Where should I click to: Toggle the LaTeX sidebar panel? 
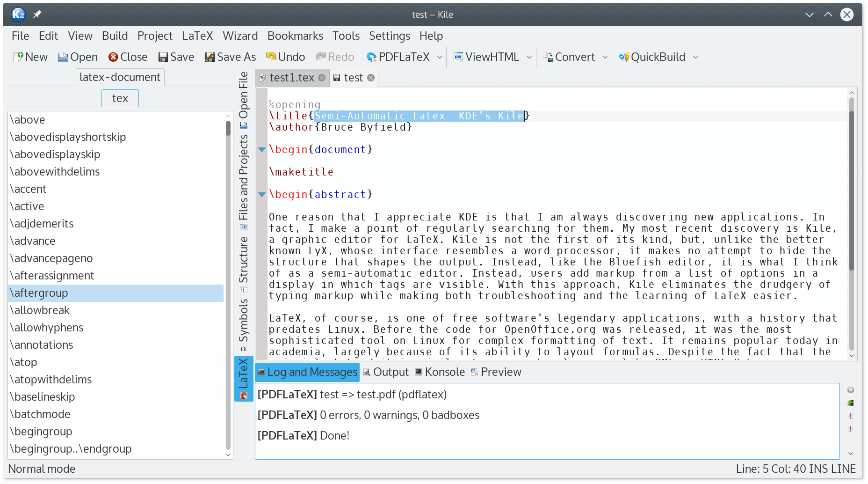[244, 379]
